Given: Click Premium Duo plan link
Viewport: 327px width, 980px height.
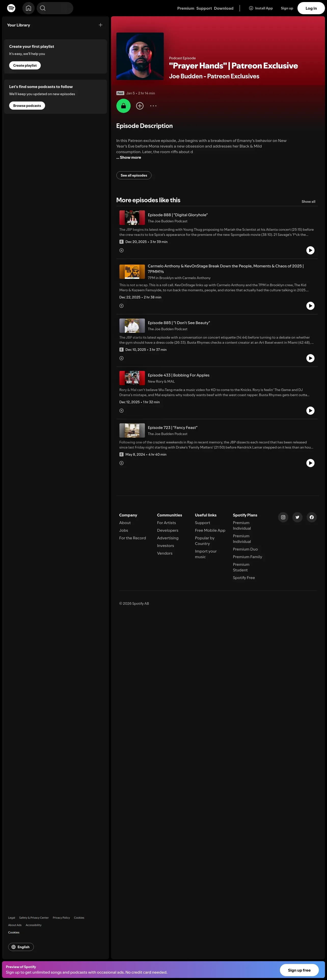Looking at the screenshot, I should coord(245,549).
